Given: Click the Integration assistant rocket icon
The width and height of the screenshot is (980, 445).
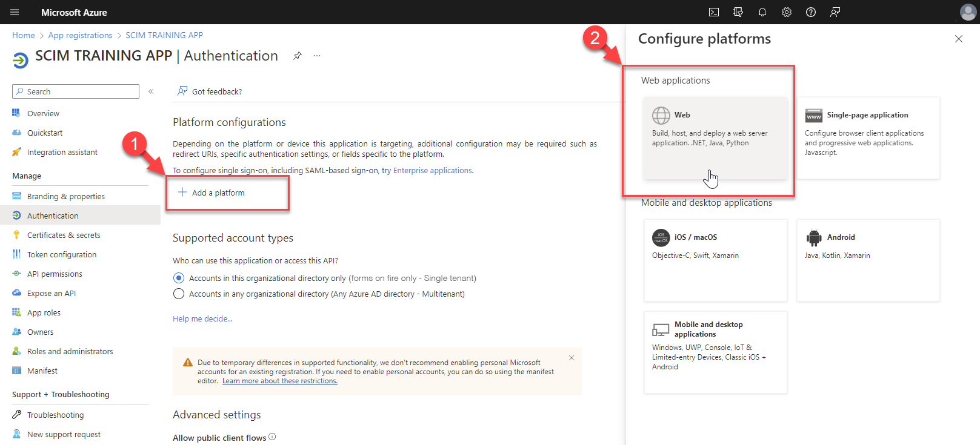Looking at the screenshot, I should pyautogui.click(x=16, y=152).
